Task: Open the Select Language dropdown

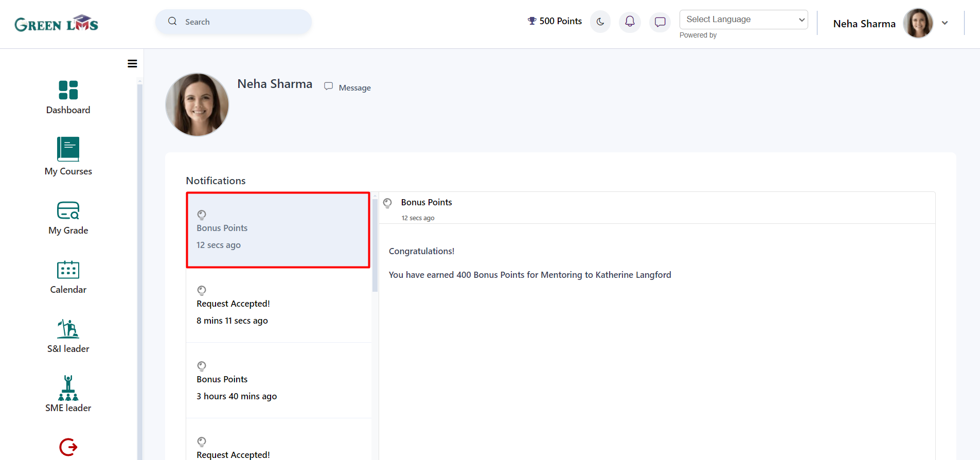Action: tap(743, 20)
